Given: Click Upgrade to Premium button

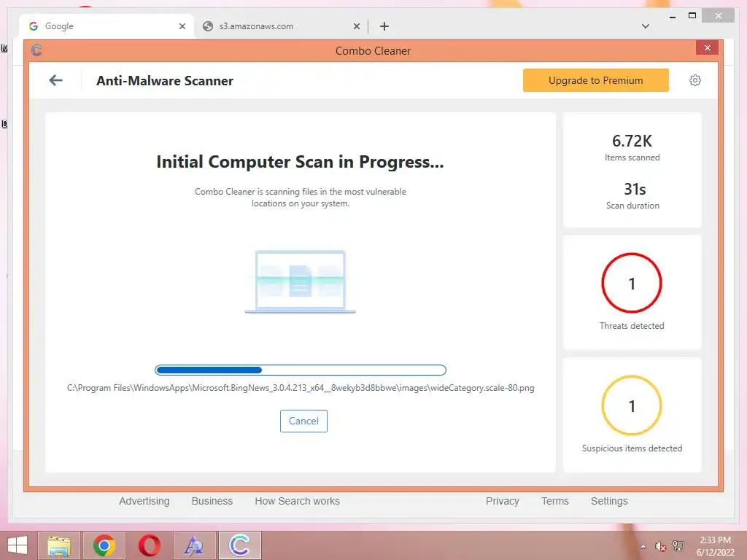Looking at the screenshot, I should tap(595, 80).
